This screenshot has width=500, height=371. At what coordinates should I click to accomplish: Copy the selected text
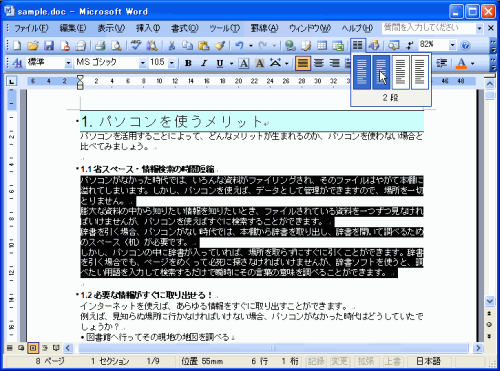(188, 45)
